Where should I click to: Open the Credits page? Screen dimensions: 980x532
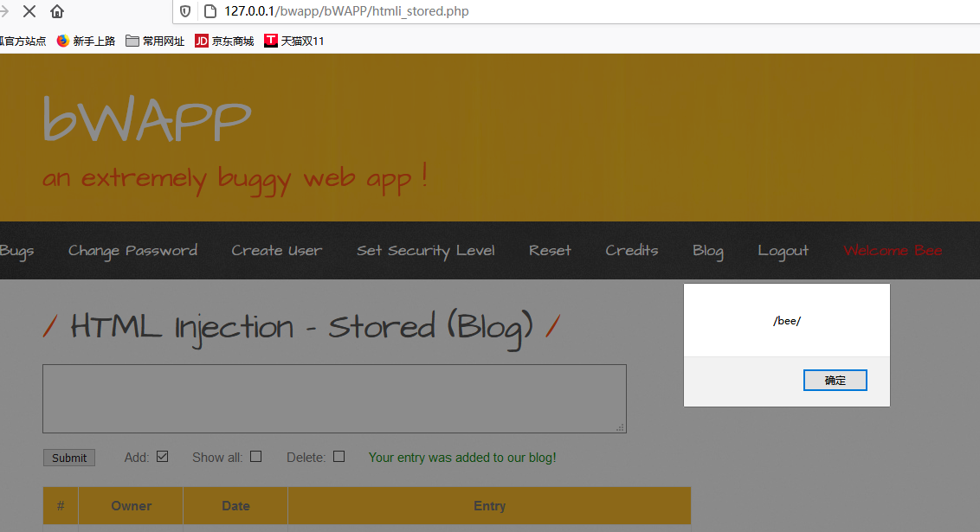point(632,250)
